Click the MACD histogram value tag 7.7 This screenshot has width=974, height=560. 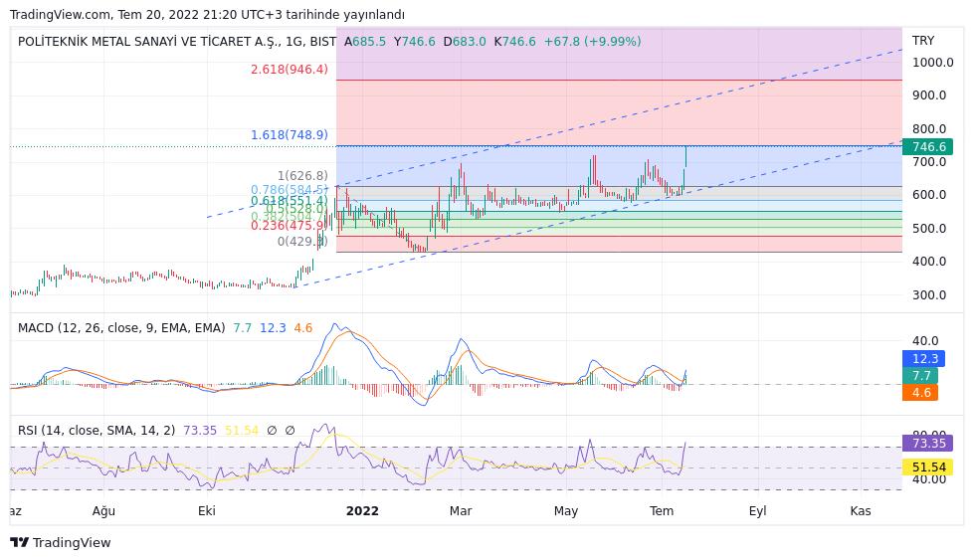[920, 376]
